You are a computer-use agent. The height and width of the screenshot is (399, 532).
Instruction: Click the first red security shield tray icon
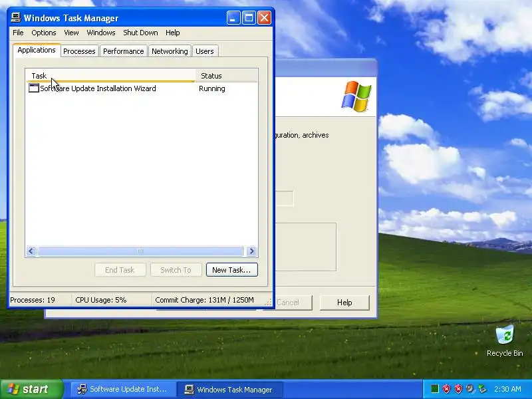click(x=446, y=389)
